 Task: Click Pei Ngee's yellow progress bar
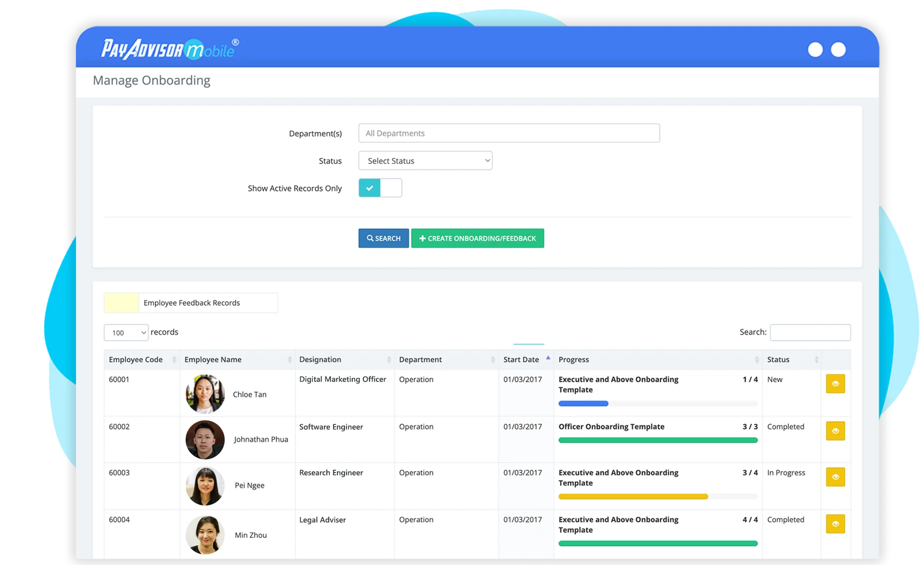[x=632, y=496]
